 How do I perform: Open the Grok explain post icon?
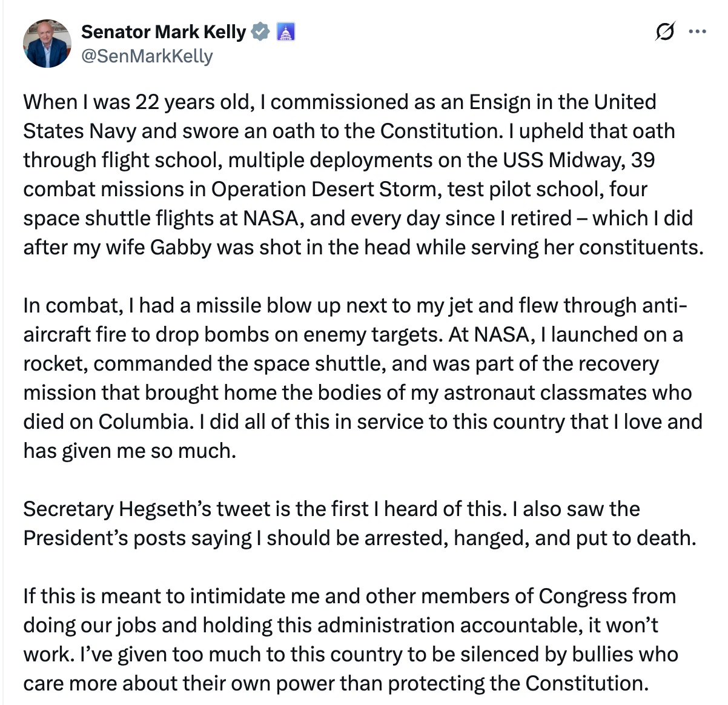665,31
